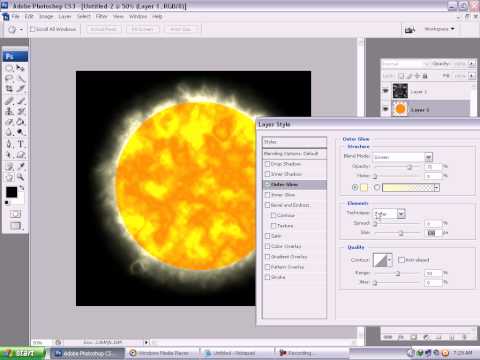The height and width of the screenshot is (360, 480).
Task: Enable the Color Overlay style
Action: tap(267, 246)
